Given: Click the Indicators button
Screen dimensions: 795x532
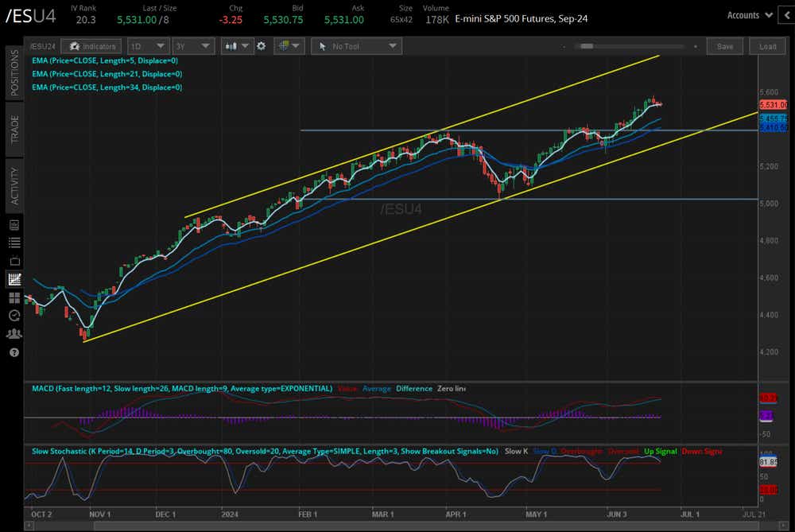Looking at the screenshot, I should pos(91,46).
